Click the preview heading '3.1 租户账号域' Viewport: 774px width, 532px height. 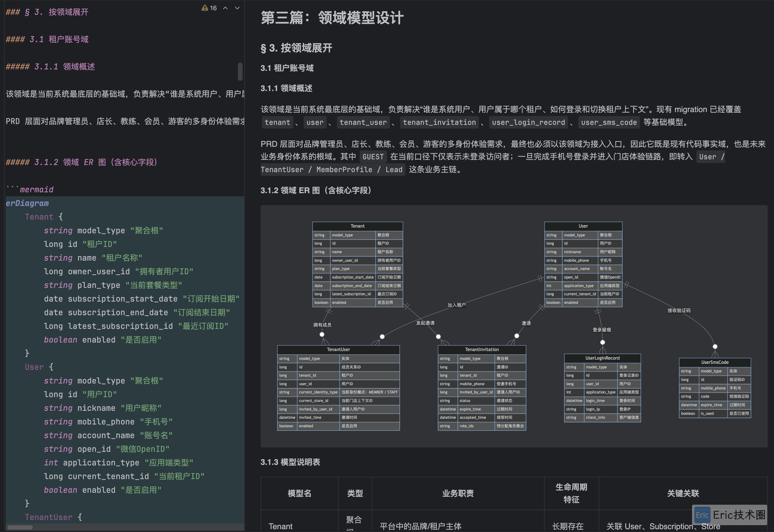[287, 68]
